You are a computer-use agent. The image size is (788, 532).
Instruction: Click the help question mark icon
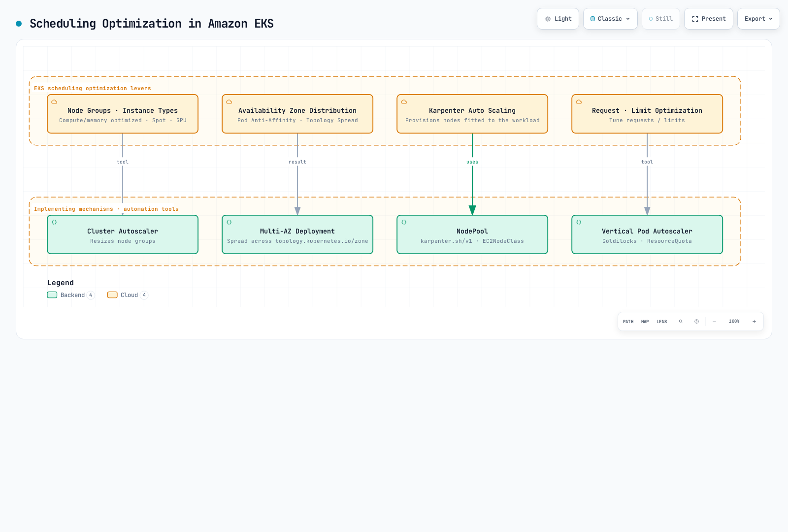[x=696, y=321]
